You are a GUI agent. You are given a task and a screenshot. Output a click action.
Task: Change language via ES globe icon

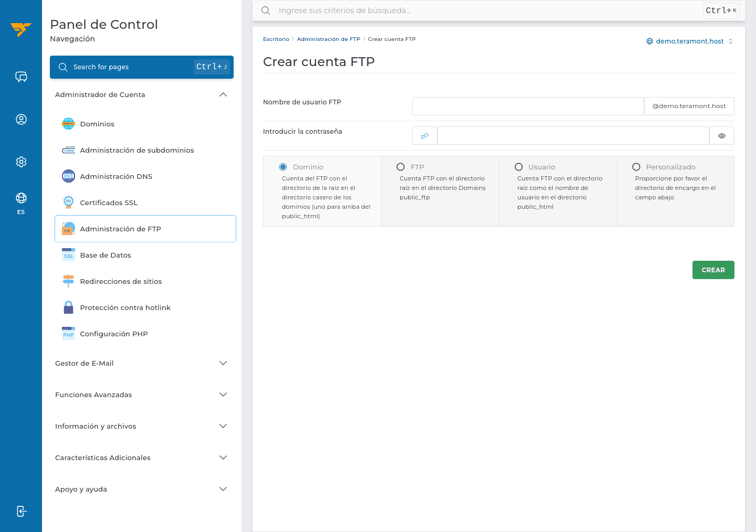click(21, 203)
